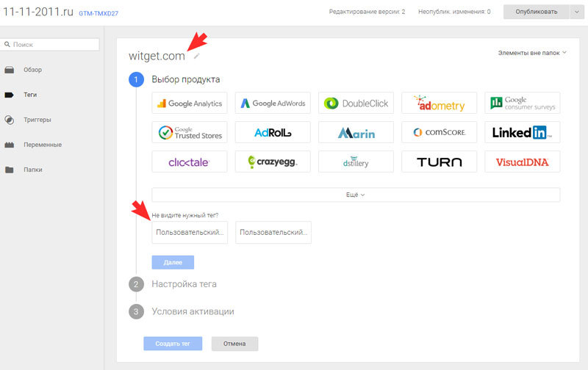Screen dimensions: 588x370
Task: Click the search magnifier icon
Action: (x=7, y=44)
